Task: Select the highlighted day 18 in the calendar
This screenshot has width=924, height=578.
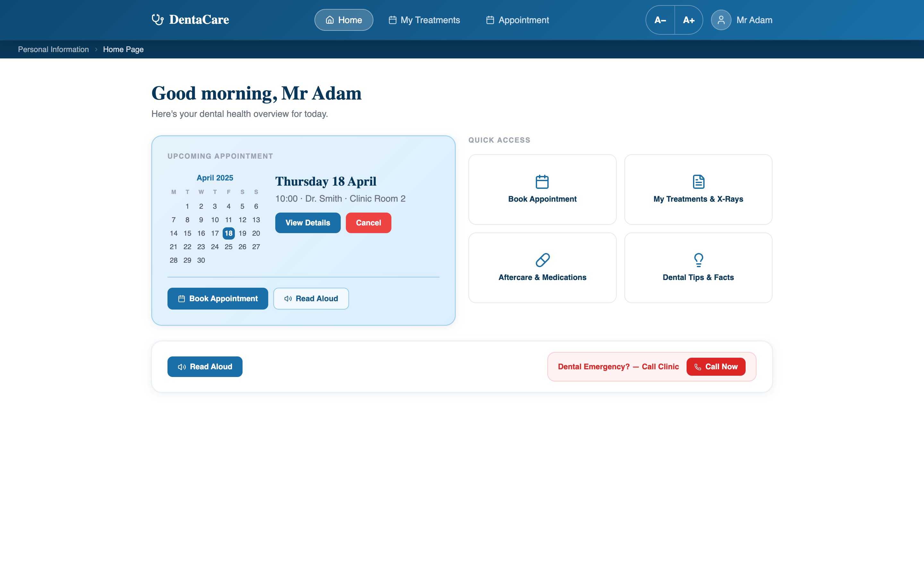Action: click(x=228, y=233)
